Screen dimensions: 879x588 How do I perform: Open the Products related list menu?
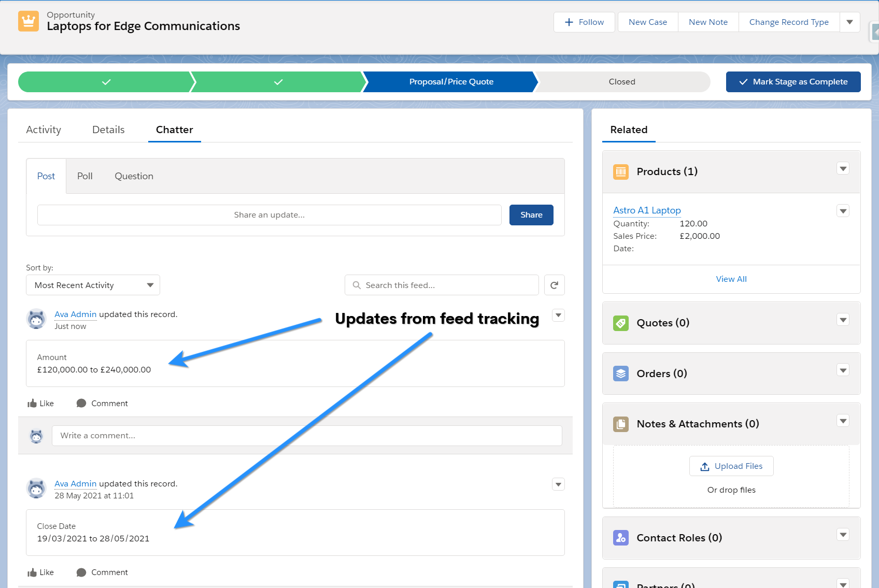843,168
